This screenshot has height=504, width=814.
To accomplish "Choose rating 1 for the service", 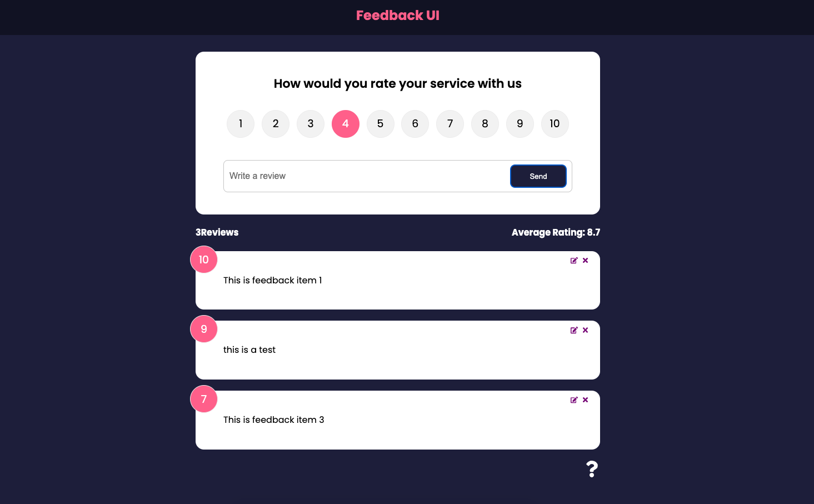I will (x=241, y=124).
